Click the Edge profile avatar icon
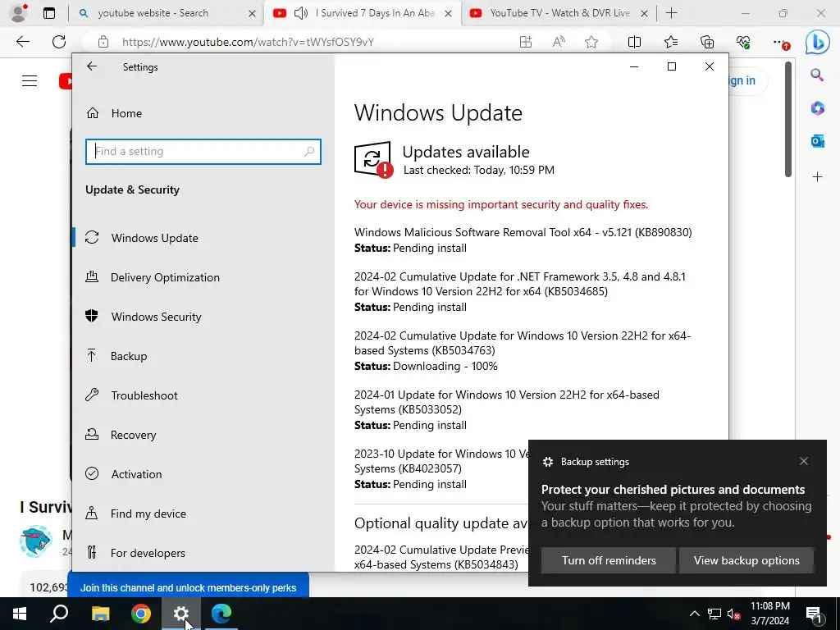840x630 pixels. [19, 13]
